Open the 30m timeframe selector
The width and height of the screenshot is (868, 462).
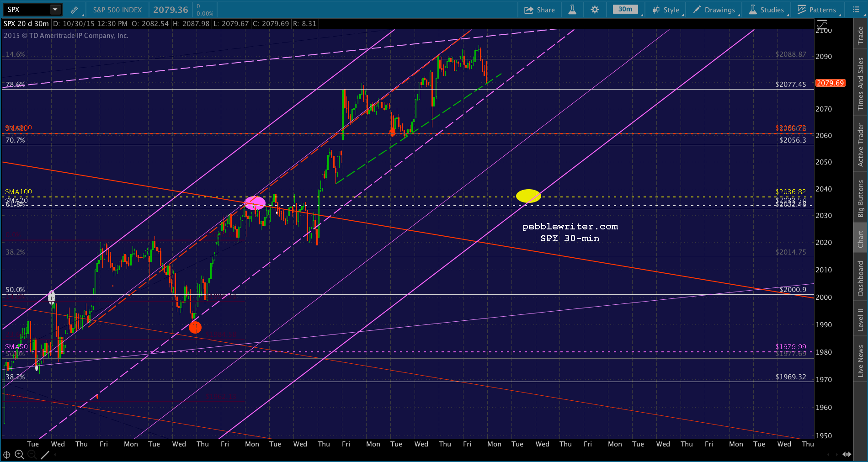click(x=625, y=10)
